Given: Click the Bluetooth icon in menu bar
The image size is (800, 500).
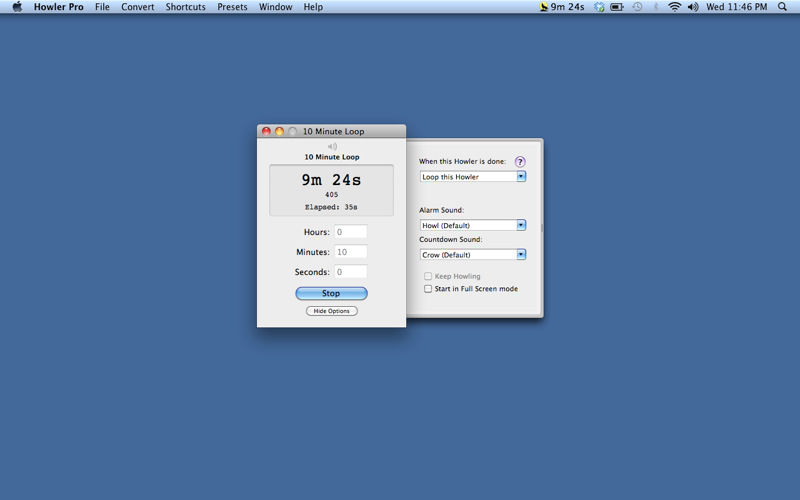Looking at the screenshot, I should click(x=656, y=7).
